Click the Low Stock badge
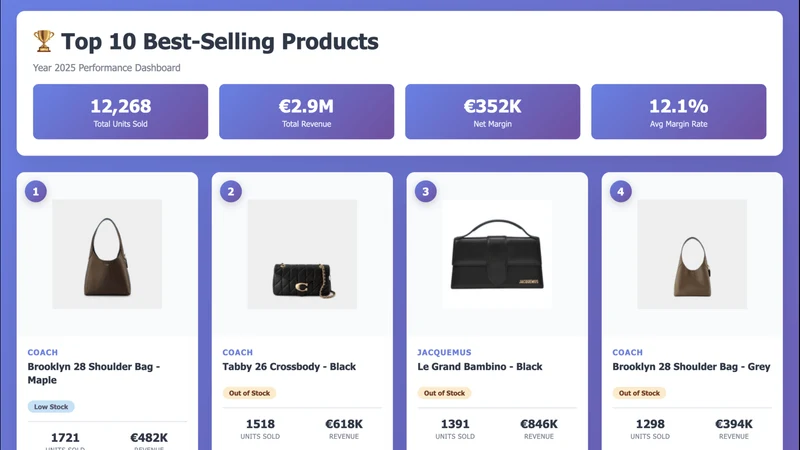The image size is (800, 450). click(x=51, y=407)
